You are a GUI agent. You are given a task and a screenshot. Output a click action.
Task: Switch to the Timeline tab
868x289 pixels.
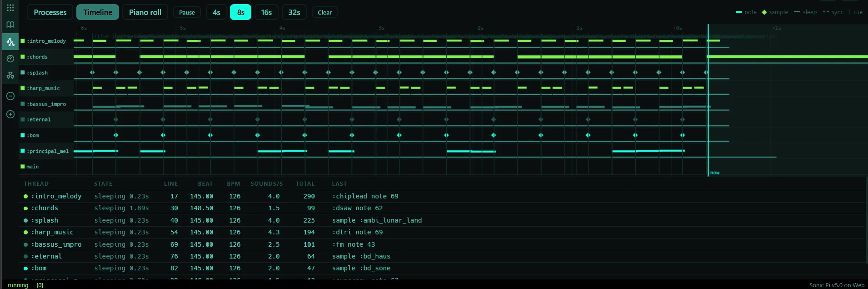pyautogui.click(x=98, y=12)
